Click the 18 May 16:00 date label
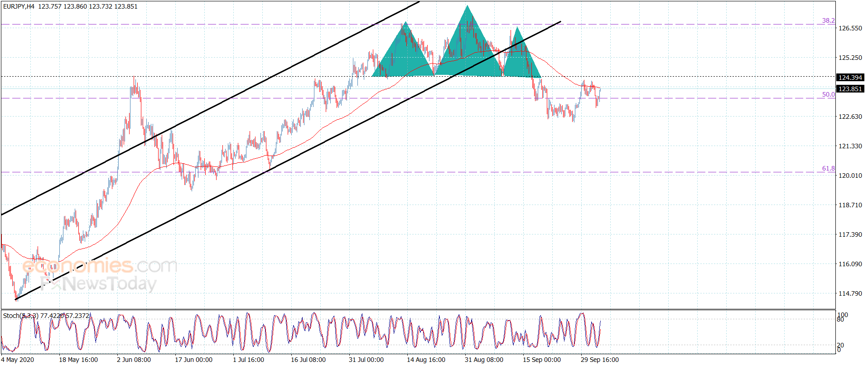The image size is (868, 366). [78, 360]
